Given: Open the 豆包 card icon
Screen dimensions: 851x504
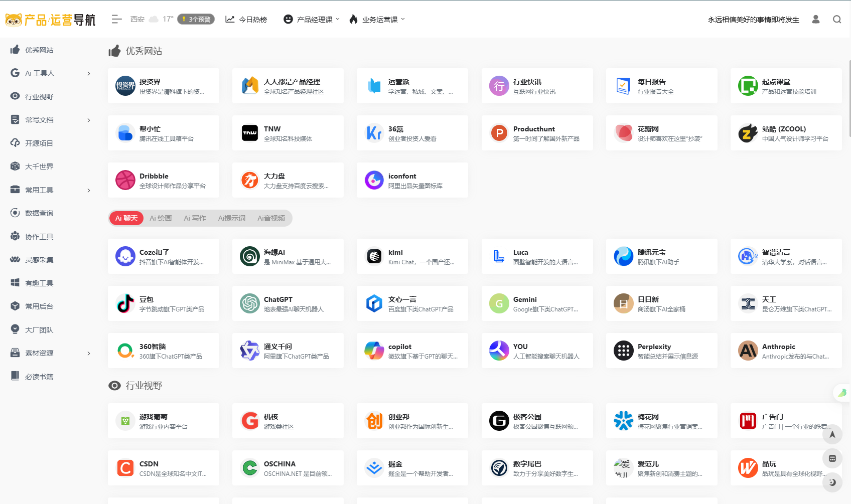Looking at the screenshot, I should point(125,303).
